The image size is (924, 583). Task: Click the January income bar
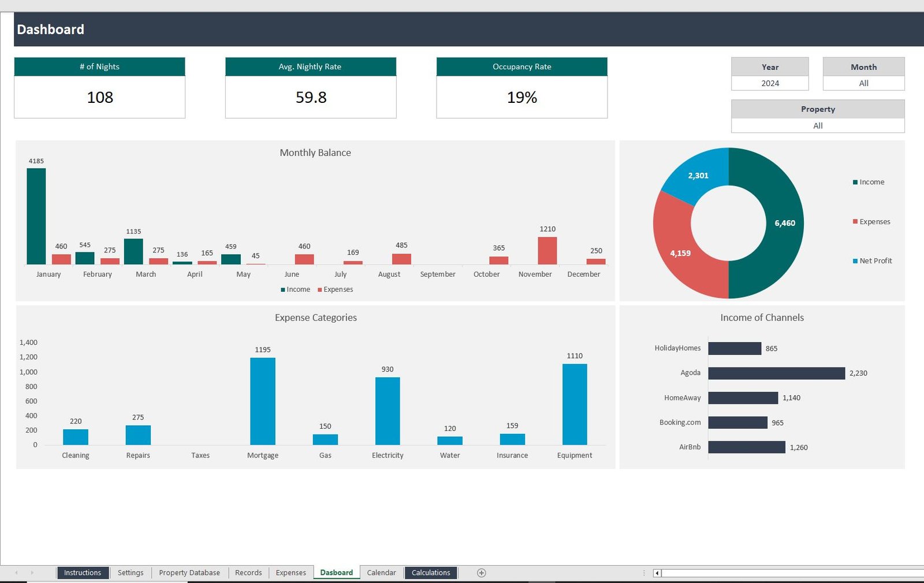pyautogui.click(x=36, y=217)
